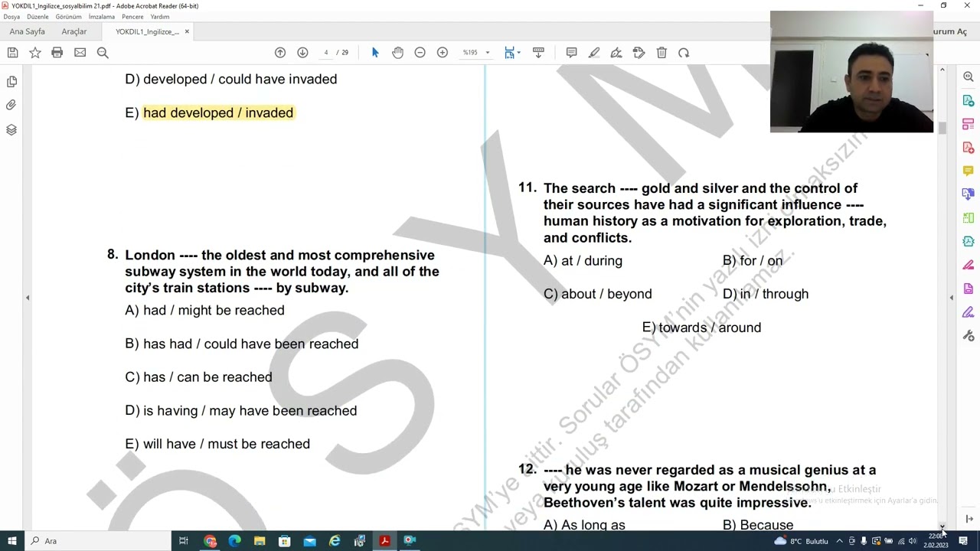The image size is (980, 551).
Task: Open the find text magnifier
Action: [103, 53]
